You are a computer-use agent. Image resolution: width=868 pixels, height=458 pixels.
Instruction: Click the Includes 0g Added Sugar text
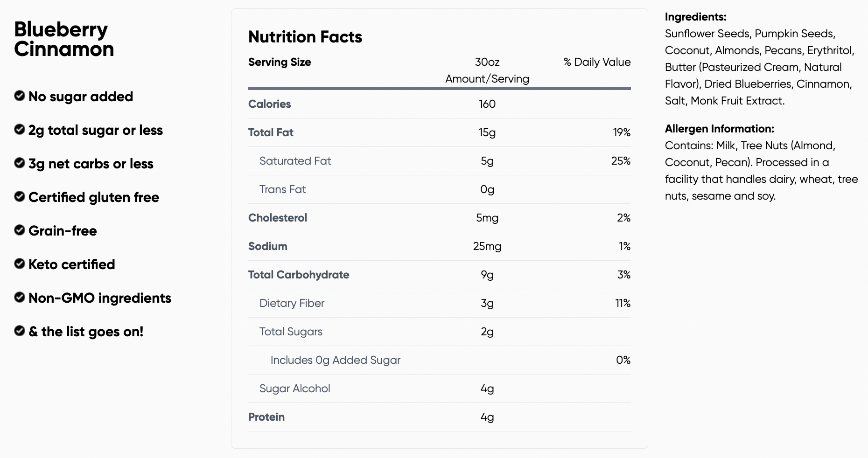(335, 360)
